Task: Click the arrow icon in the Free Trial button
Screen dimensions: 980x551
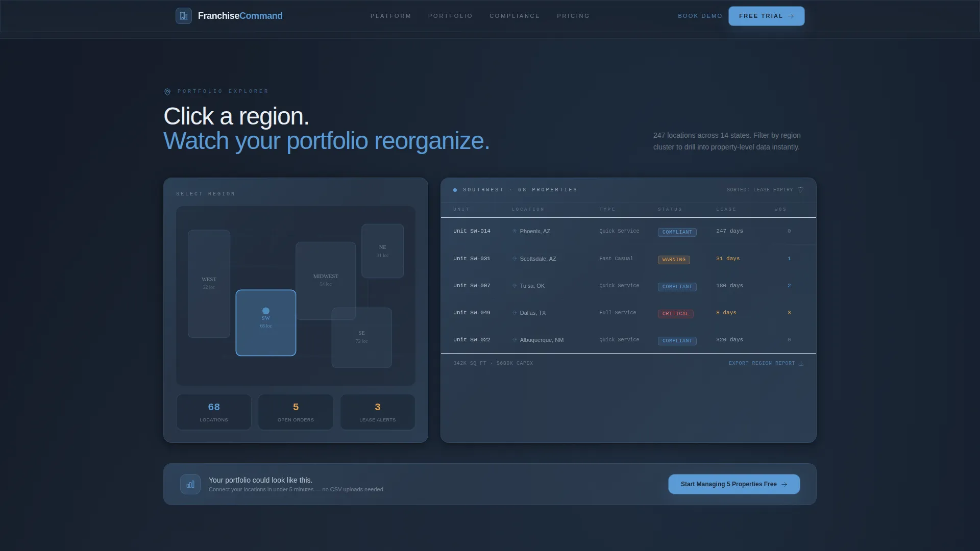Action: pos(791,16)
